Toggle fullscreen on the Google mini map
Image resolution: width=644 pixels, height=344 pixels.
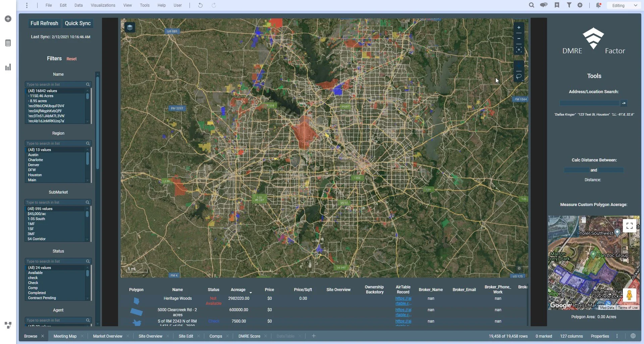(629, 225)
